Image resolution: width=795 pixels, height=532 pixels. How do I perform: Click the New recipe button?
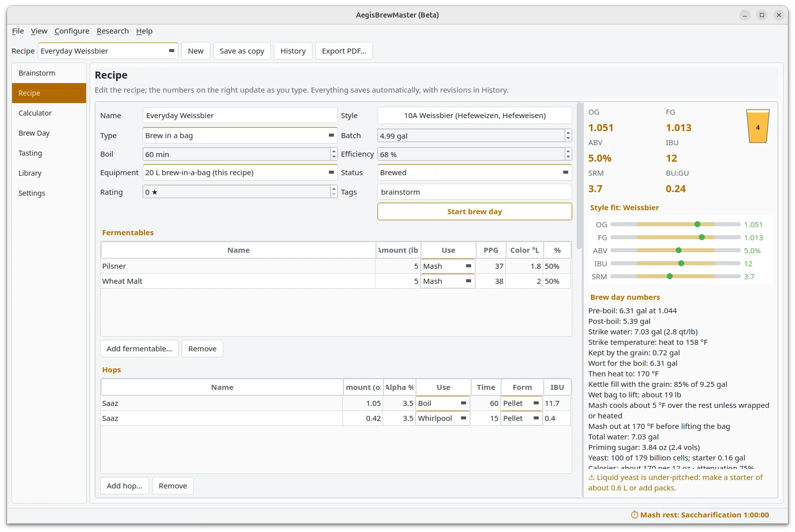coord(196,51)
